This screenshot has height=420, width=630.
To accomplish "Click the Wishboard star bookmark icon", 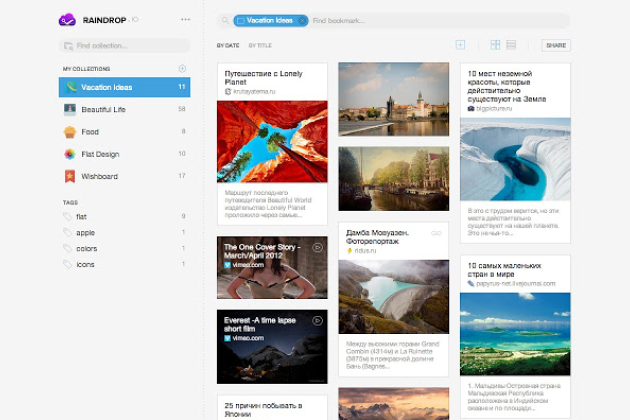I will coord(70,176).
